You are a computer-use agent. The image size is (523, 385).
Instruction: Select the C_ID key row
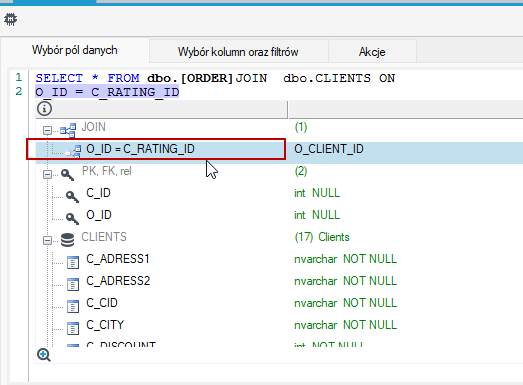click(98, 193)
